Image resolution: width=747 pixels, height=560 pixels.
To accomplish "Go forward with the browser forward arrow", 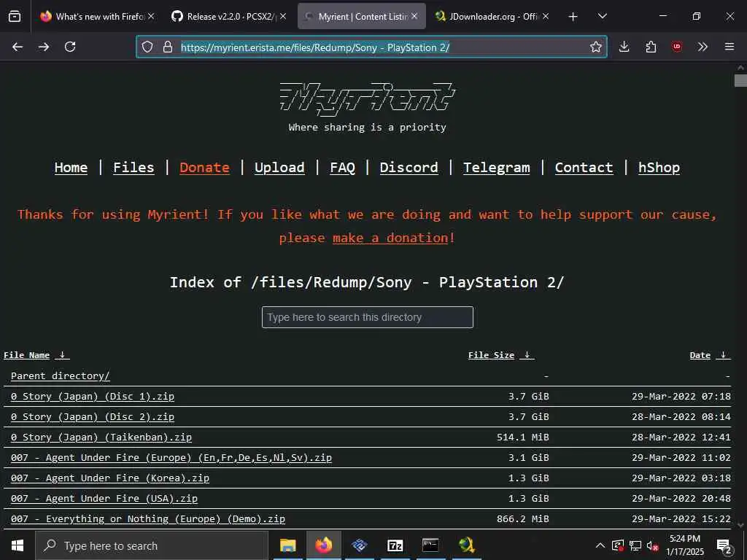I will (x=44, y=47).
